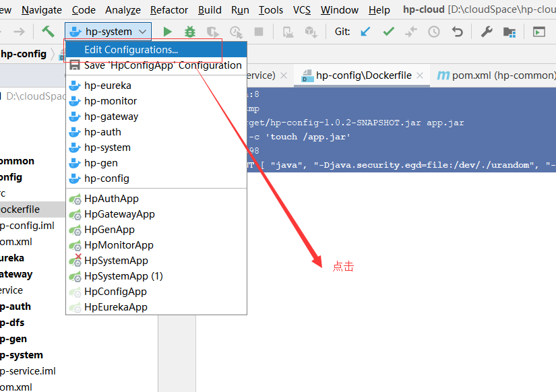Close the hp-config\Dockerfile tab
The height and width of the screenshot is (392, 556).
[x=420, y=75]
